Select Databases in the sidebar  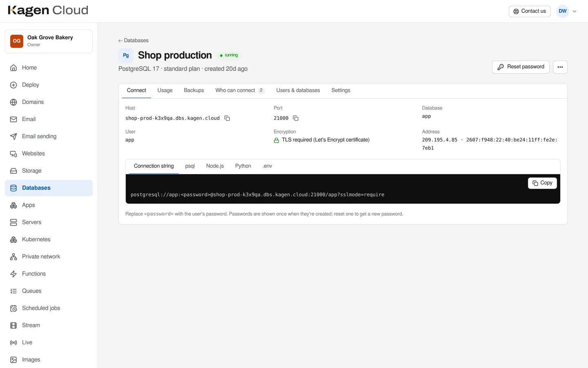[x=49, y=188]
